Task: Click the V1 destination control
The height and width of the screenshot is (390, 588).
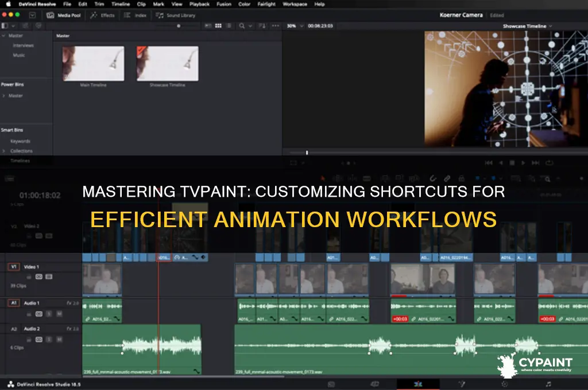Action: (14, 267)
